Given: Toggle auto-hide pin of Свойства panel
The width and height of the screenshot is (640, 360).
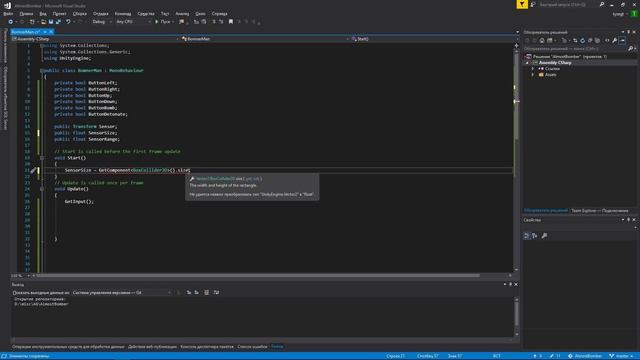Looking at the screenshot, I should tap(629, 220).
